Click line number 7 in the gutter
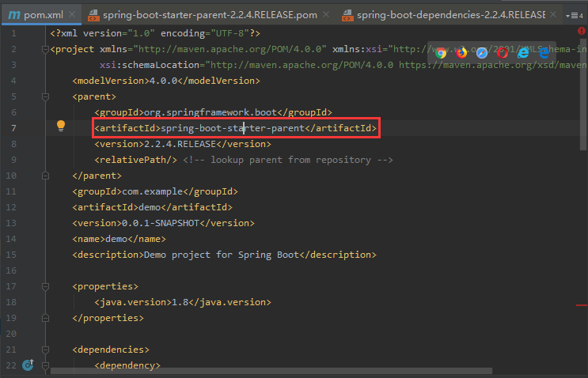588x378 pixels. pos(13,128)
